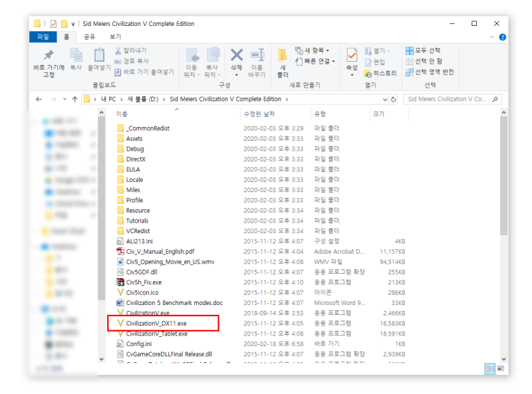Go up one folder level arrow
Image resolution: width=532 pixels, height=394 pixels.
pos(75,99)
